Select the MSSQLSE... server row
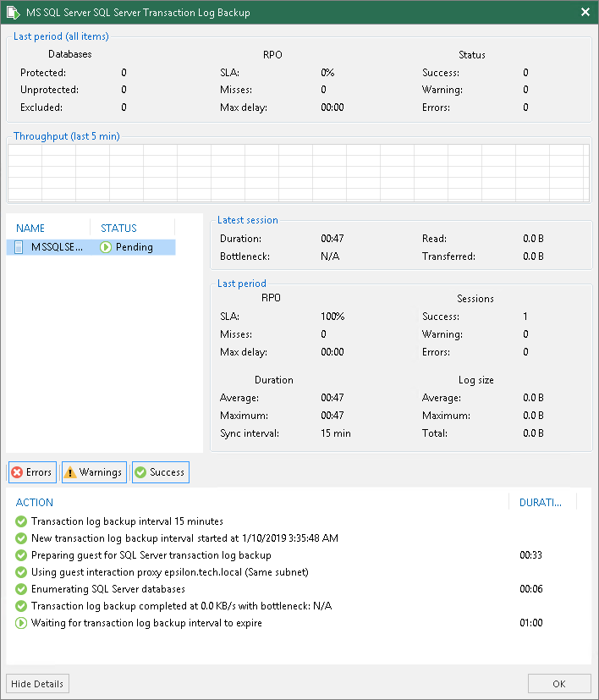 coord(91,247)
